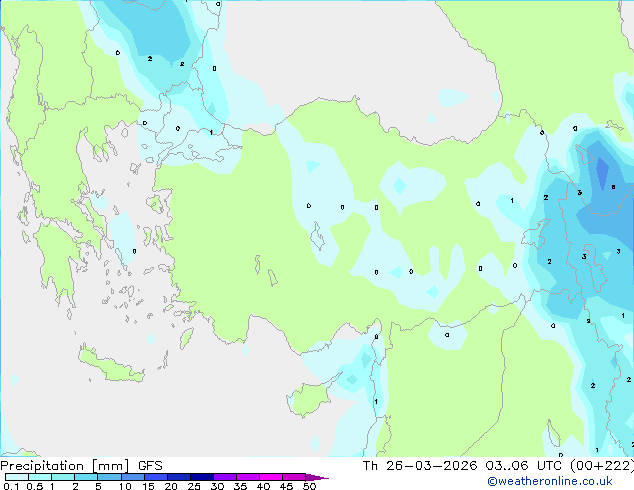The width and height of the screenshot is (634, 490).
Task: Click the '40' legend scale label
Action: click(263, 486)
